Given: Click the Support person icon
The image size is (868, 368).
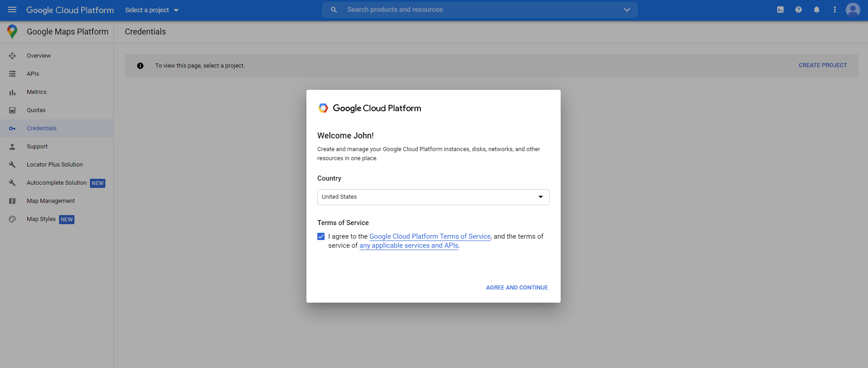Looking at the screenshot, I should [12, 147].
